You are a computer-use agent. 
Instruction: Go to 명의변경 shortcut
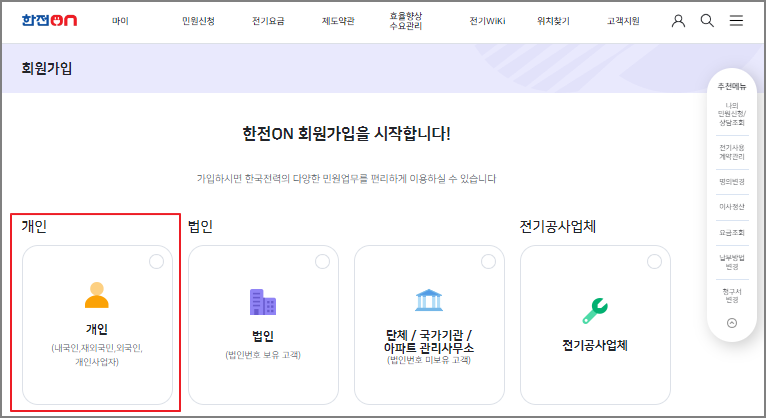point(732,182)
